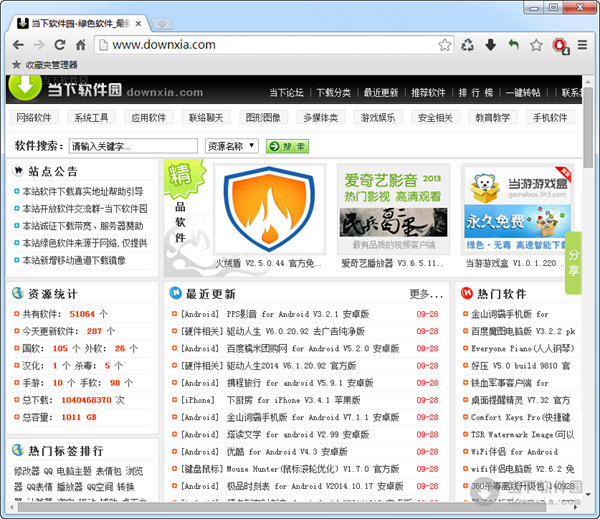Open downloads with down arrow icon
Screen dimensions: 600x519
[491, 45]
